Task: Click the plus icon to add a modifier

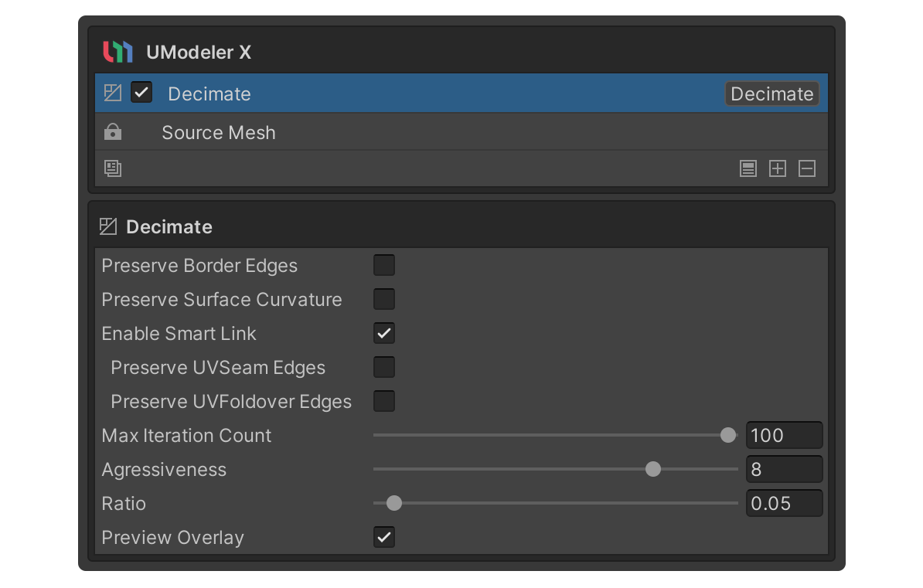Action: (778, 169)
